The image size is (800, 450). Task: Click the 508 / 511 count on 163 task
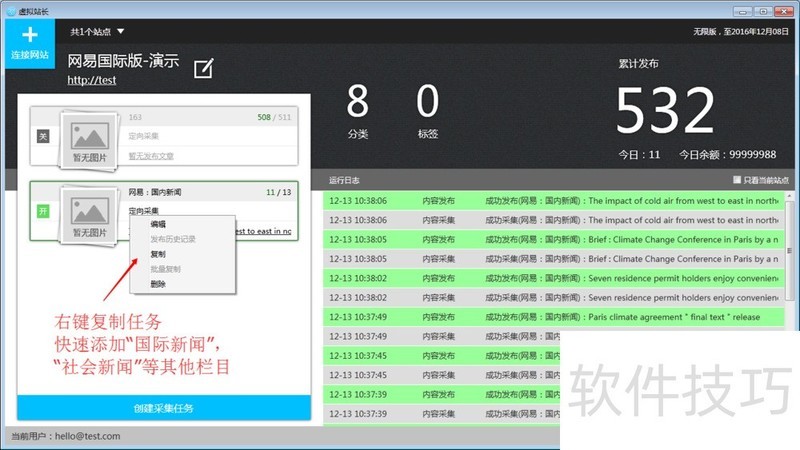pyautogui.click(x=274, y=117)
